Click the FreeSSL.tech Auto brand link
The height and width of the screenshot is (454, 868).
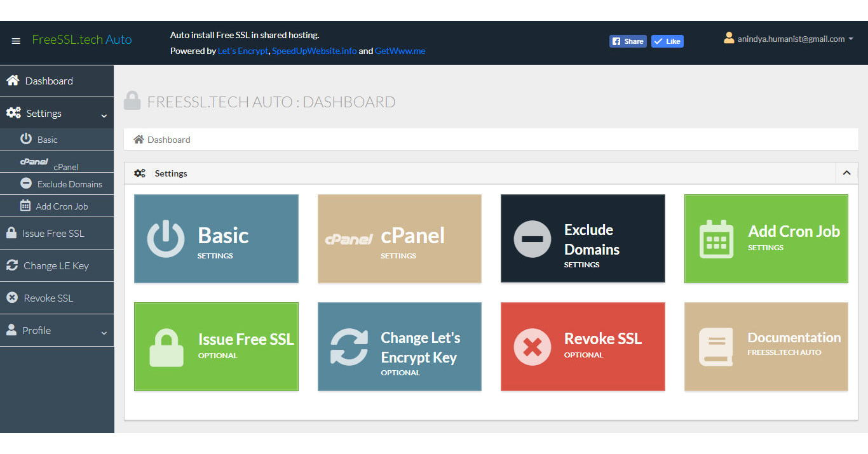(82, 39)
